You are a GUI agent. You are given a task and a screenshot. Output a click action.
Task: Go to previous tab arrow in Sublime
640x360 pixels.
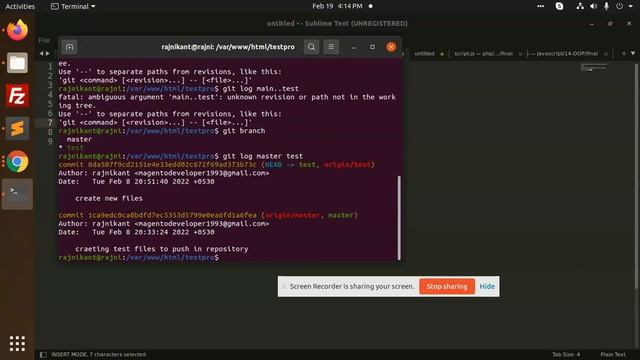click(41, 53)
